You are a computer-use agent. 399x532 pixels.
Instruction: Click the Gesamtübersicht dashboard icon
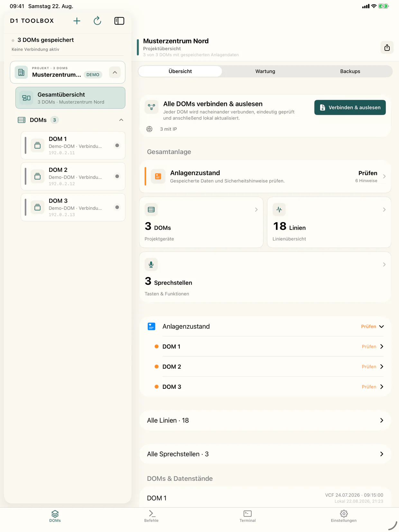click(26, 98)
